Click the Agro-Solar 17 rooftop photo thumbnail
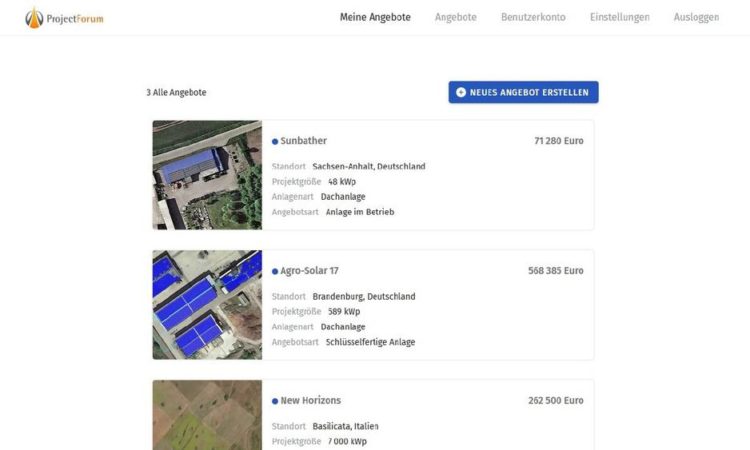This screenshot has height=450, width=750. [207, 305]
